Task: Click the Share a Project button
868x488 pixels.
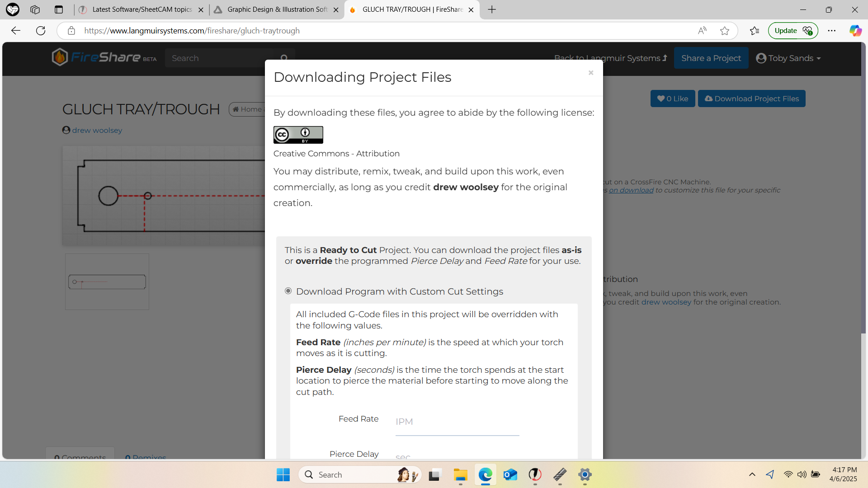Action: [711, 58]
